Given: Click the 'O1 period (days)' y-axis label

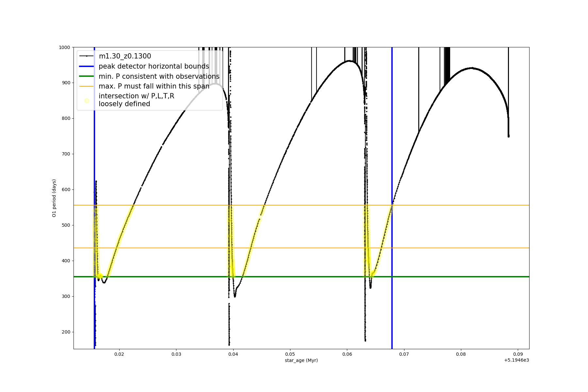Looking at the screenshot, I should point(54,198).
